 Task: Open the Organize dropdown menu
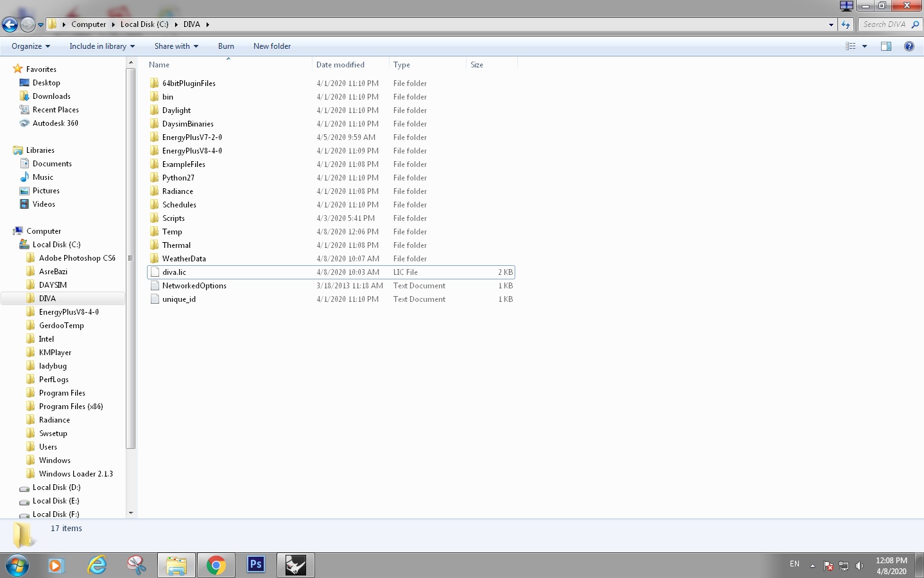click(31, 46)
